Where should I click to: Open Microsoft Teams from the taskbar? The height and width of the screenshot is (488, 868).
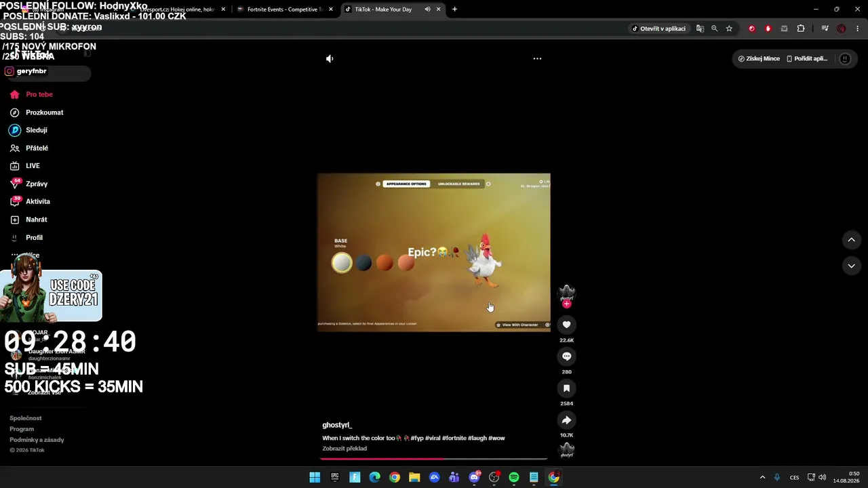click(x=454, y=477)
